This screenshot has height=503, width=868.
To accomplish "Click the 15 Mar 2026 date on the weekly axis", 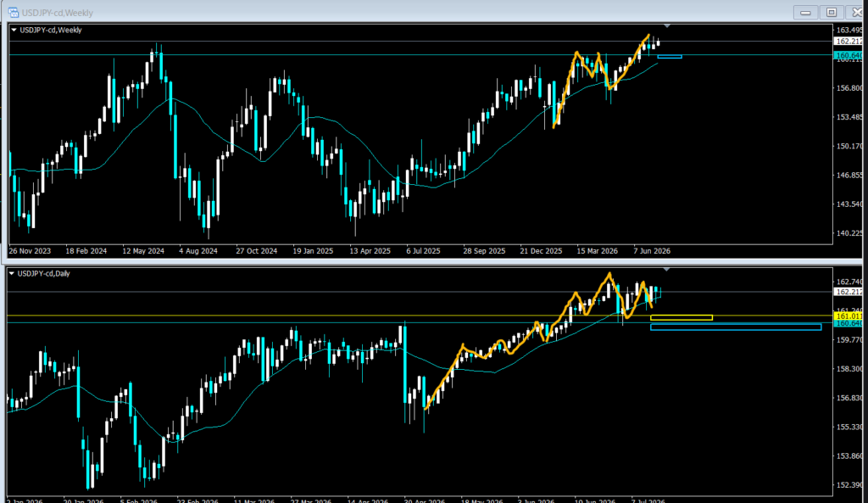I will coord(598,251).
